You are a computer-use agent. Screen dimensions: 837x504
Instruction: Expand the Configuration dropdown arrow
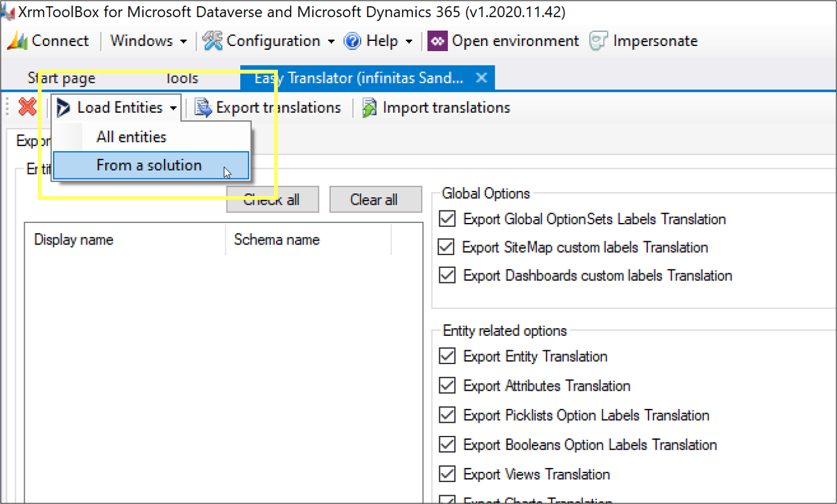(x=332, y=42)
